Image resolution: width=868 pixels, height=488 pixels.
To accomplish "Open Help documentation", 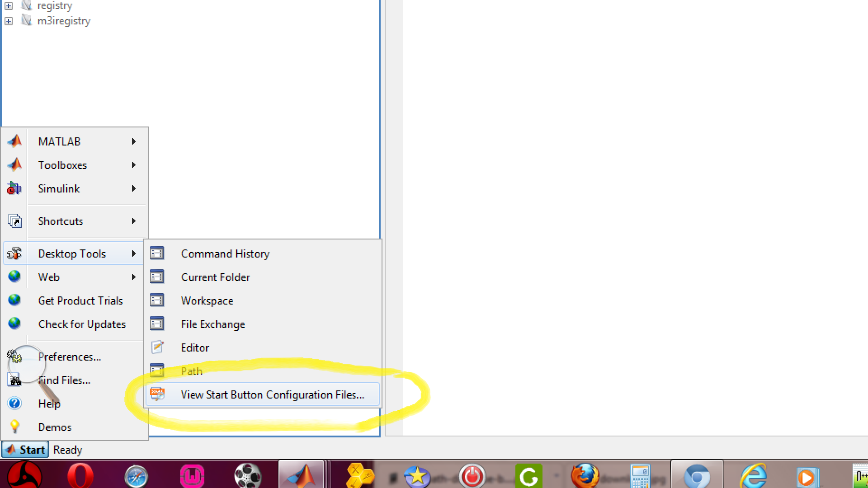I will click(x=49, y=404).
